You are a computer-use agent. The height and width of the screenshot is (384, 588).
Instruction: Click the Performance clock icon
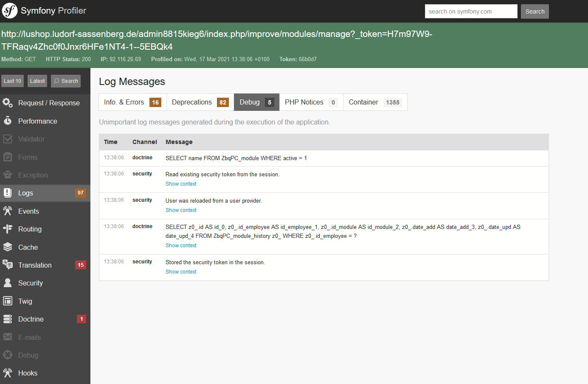click(8, 121)
